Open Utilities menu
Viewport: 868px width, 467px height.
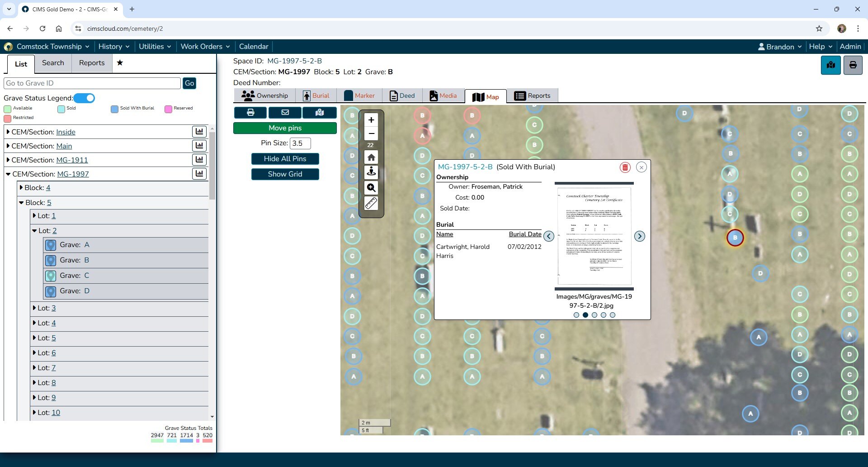click(x=155, y=47)
